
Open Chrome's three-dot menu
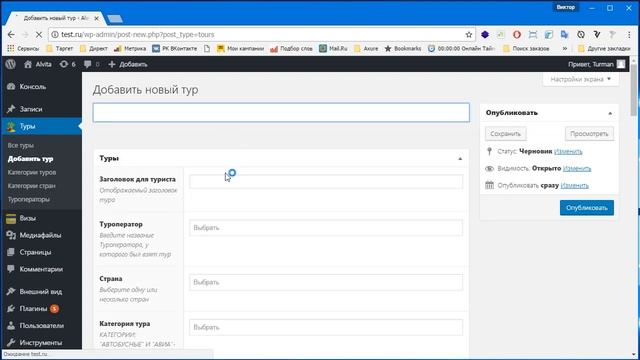pos(629,35)
